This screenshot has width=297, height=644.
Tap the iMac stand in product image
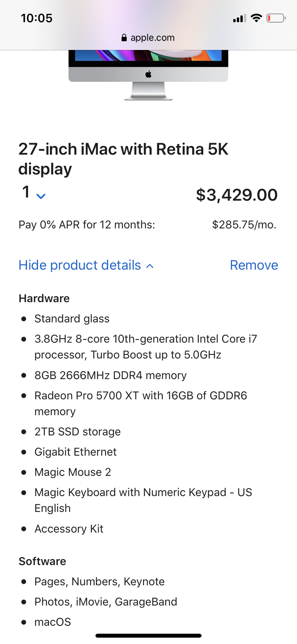pos(148,91)
